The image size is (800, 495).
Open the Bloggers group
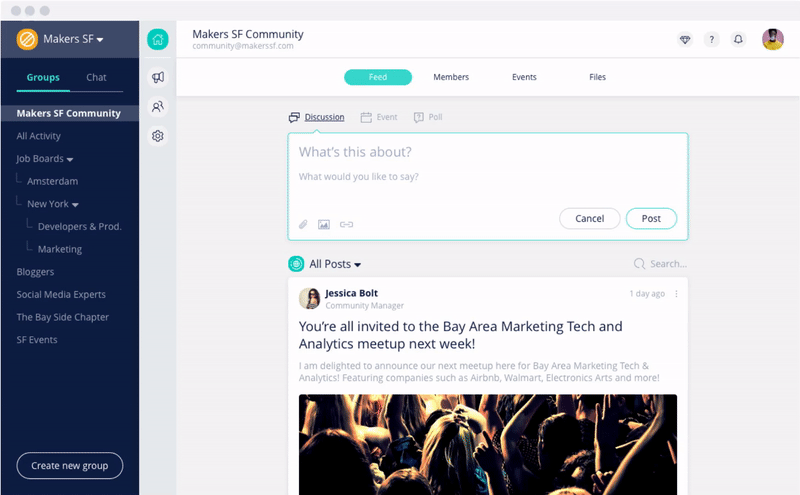[x=35, y=272]
